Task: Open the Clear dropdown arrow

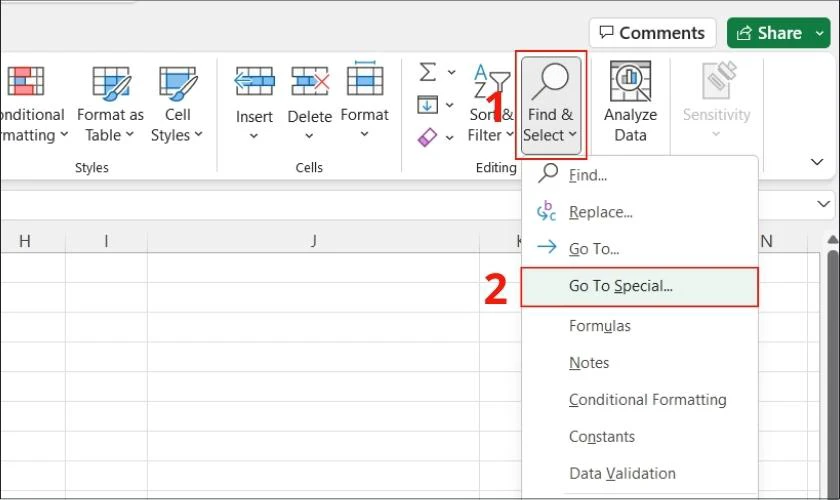Action: click(449, 138)
